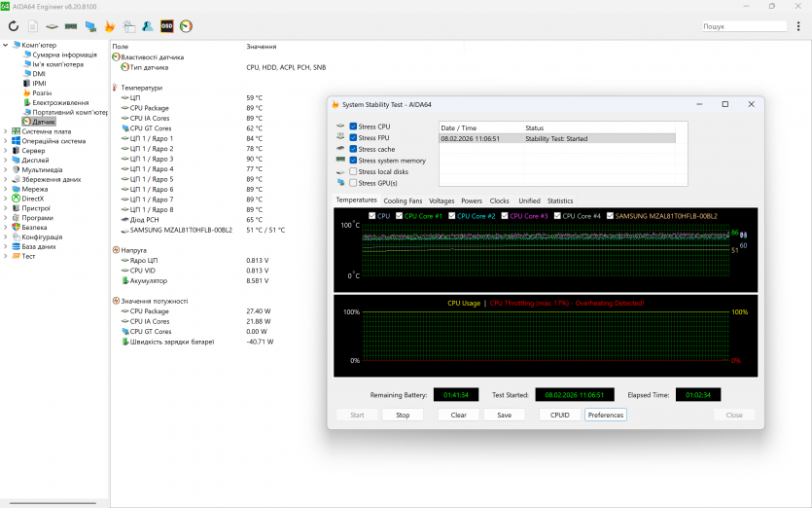
Task: Toggle the CPU Core #1 graph legend checkbox
Action: tap(400, 216)
